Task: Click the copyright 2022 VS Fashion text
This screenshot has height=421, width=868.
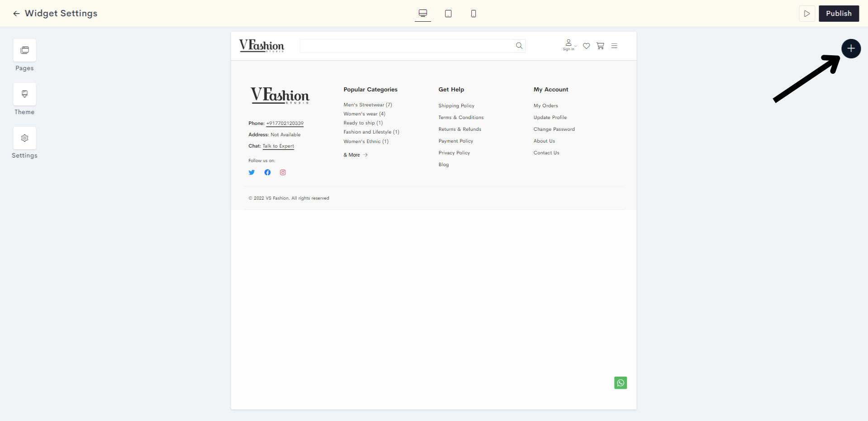Action: (x=289, y=198)
